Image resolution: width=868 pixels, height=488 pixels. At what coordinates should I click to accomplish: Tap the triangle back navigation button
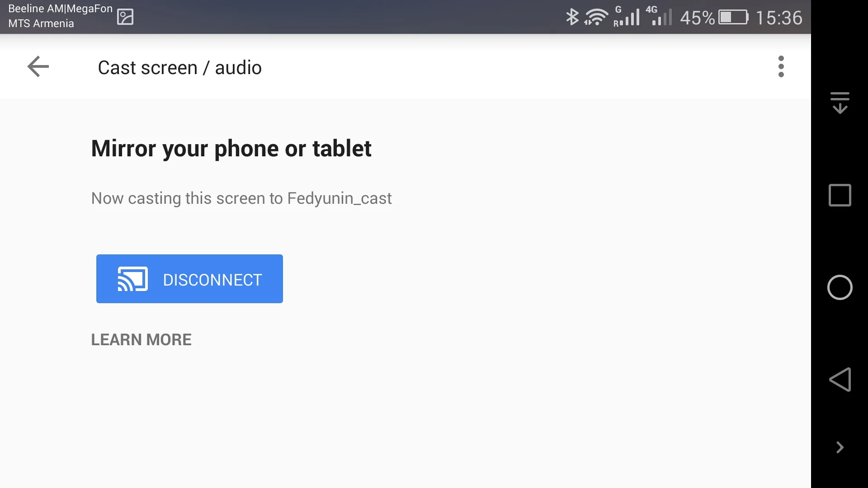point(840,380)
